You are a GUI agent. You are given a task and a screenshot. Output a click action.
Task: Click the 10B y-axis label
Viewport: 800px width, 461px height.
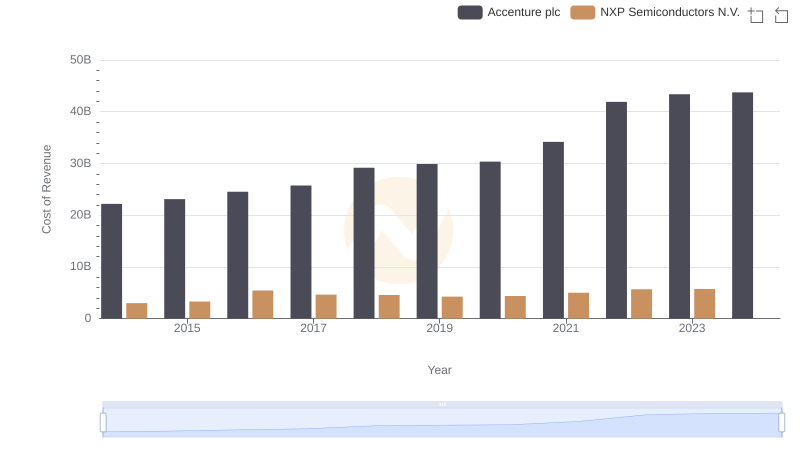(81, 266)
